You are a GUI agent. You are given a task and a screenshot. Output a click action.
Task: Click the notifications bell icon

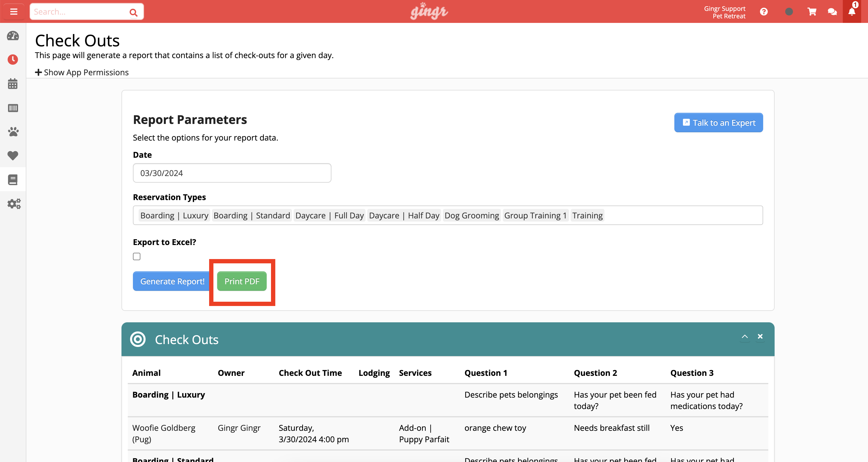851,12
